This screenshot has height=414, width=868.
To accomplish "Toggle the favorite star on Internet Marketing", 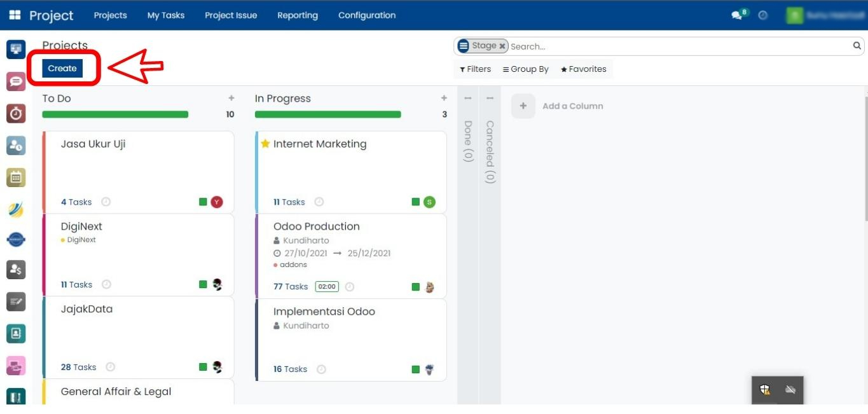I will click(x=265, y=144).
